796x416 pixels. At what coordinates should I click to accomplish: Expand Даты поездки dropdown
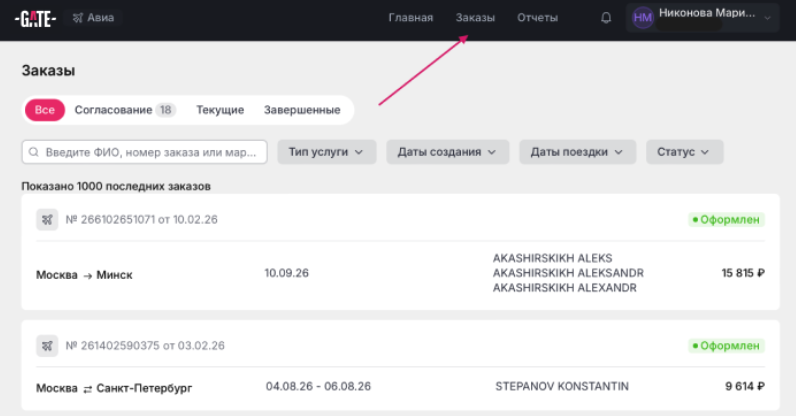tap(577, 152)
